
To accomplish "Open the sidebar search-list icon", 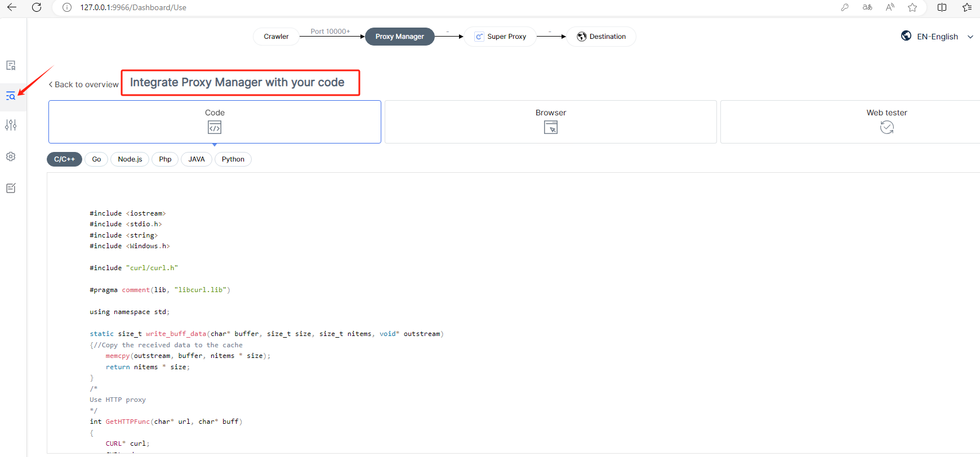I will [x=11, y=96].
